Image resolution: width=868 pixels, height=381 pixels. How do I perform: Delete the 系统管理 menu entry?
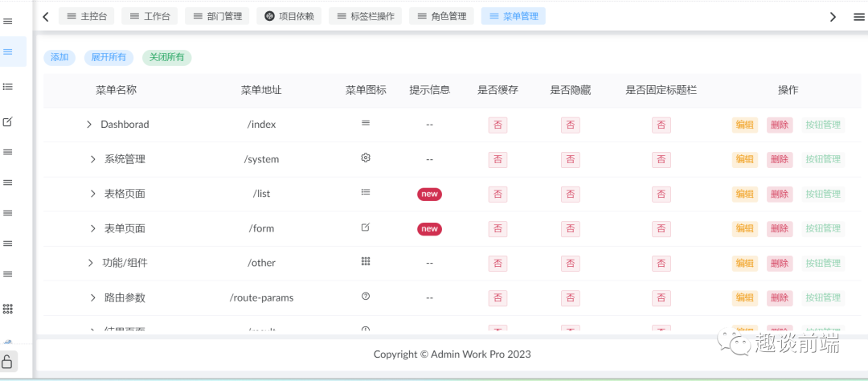point(780,159)
